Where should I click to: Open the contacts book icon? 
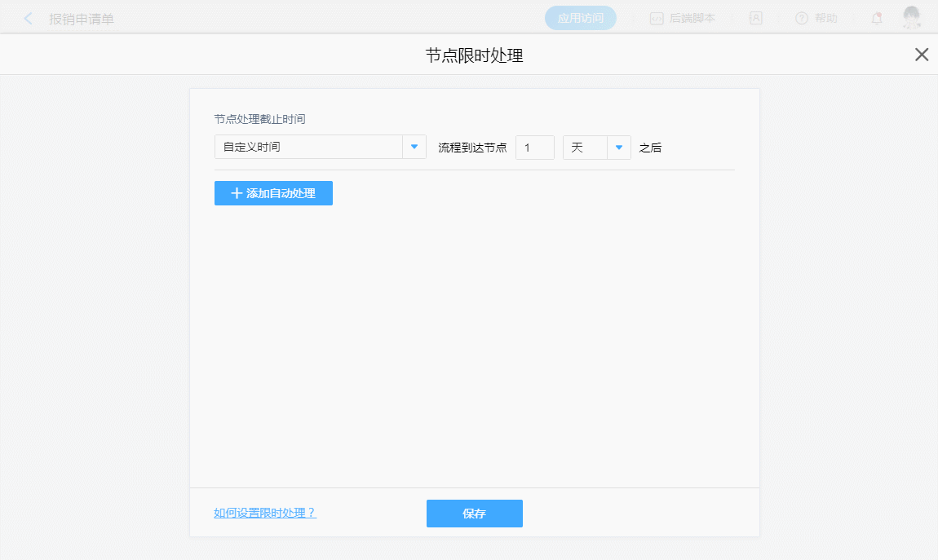[756, 18]
